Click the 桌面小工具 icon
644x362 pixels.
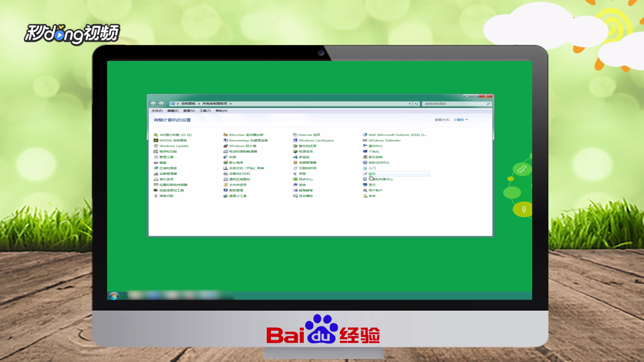[x=226, y=196]
